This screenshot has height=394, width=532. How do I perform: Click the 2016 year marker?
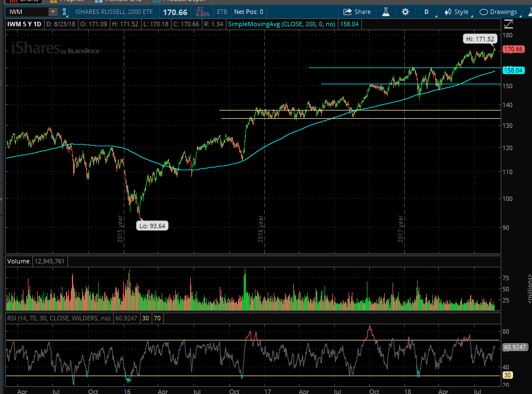[260, 229]
